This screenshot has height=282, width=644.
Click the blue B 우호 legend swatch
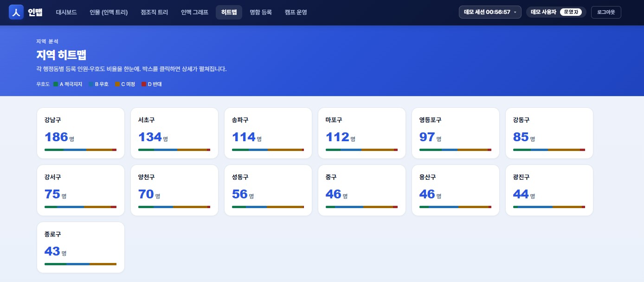91,84
